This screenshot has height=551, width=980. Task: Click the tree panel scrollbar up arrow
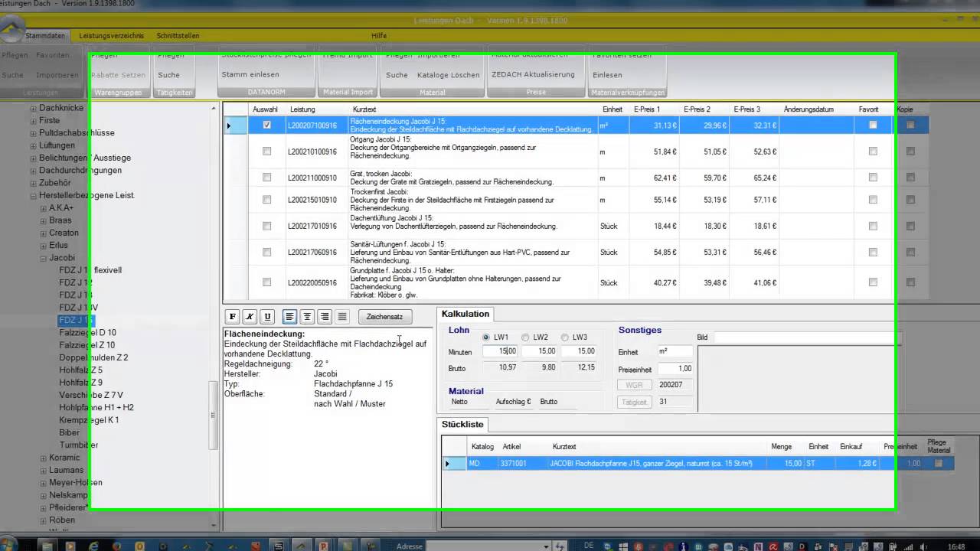pos(214,109)
